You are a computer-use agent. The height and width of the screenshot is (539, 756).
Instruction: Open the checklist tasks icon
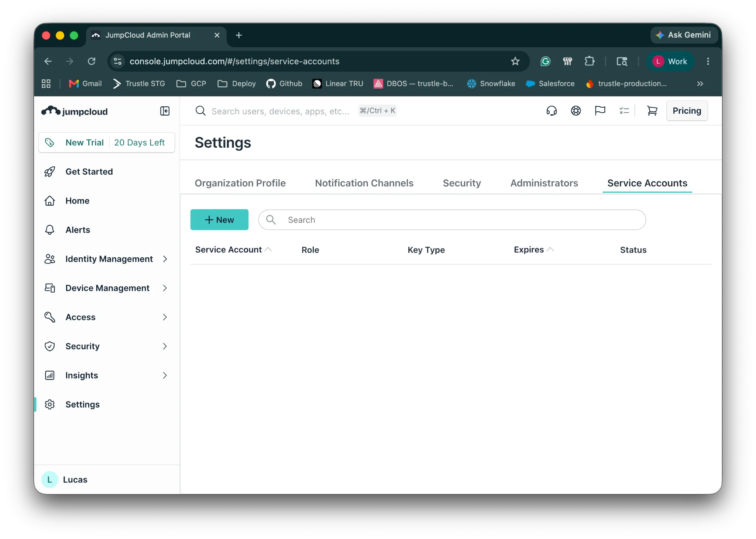pos(624,111)
